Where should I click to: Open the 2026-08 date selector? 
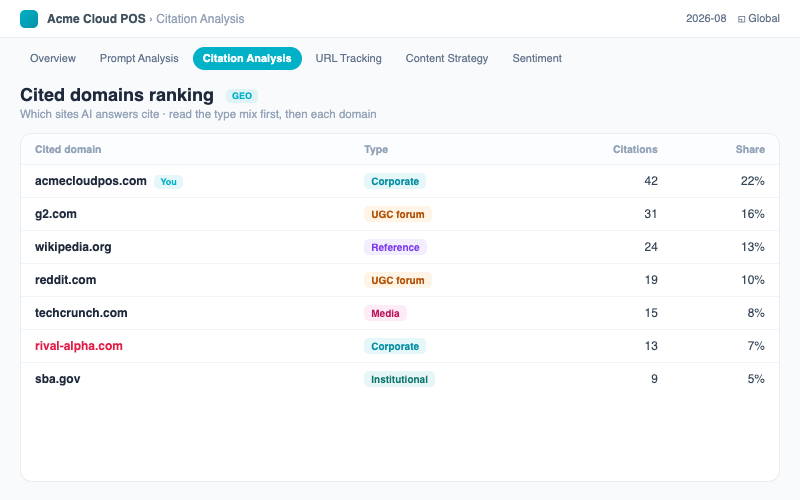click(x=706, y=18)
